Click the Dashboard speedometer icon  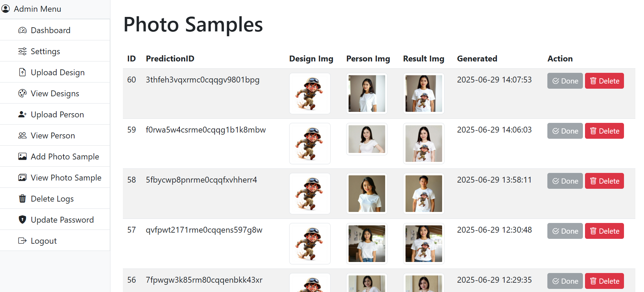(22, 30)
